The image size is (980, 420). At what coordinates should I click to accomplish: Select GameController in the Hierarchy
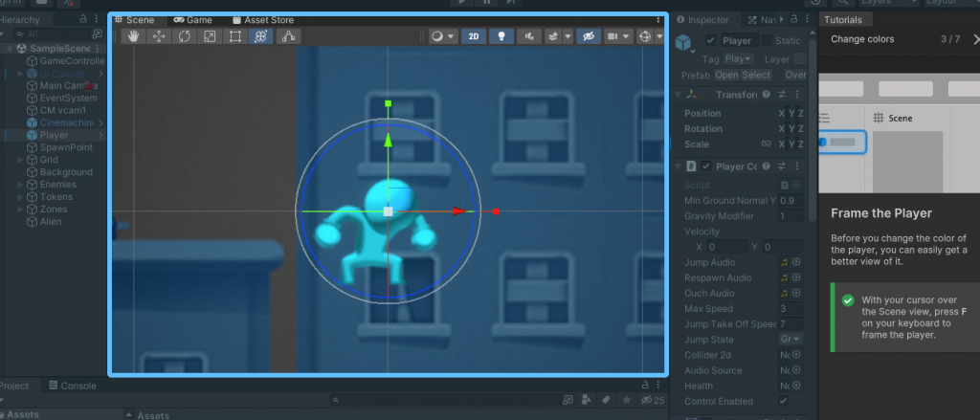click(x=66, y=60)
